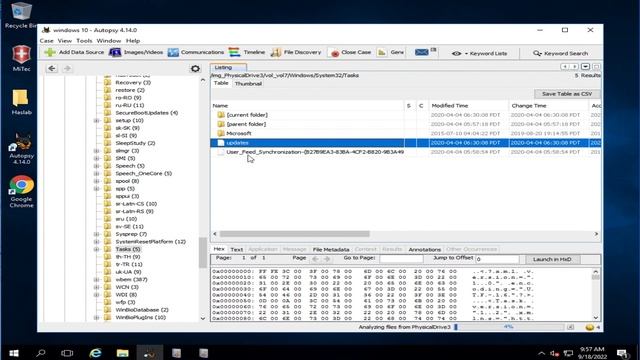Expand the SMI (5) tree node
Screen dimensions: 640x360
tap(97, 158)
